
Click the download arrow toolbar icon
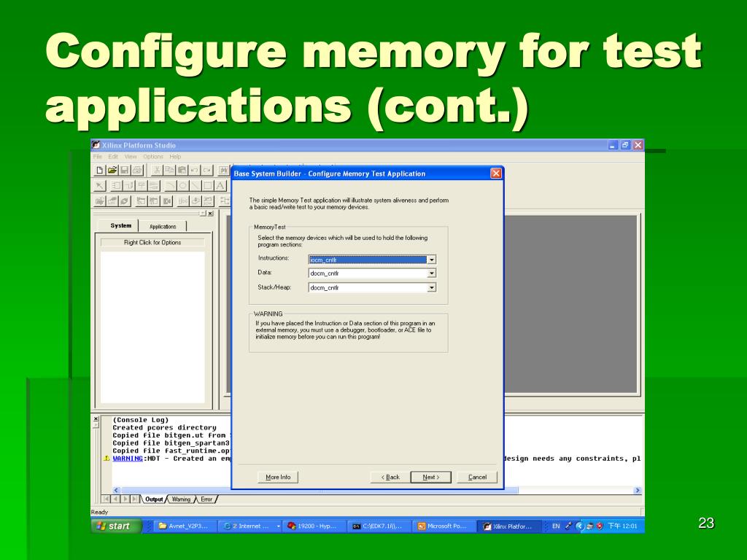pyautogui.click(x=196, y=201)
